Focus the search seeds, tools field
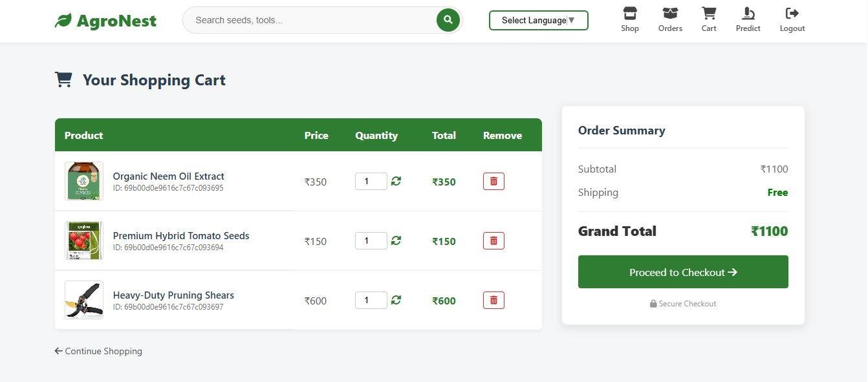This screenshot has width=868, height=382. pyautogui.click(x=310, y=20)
